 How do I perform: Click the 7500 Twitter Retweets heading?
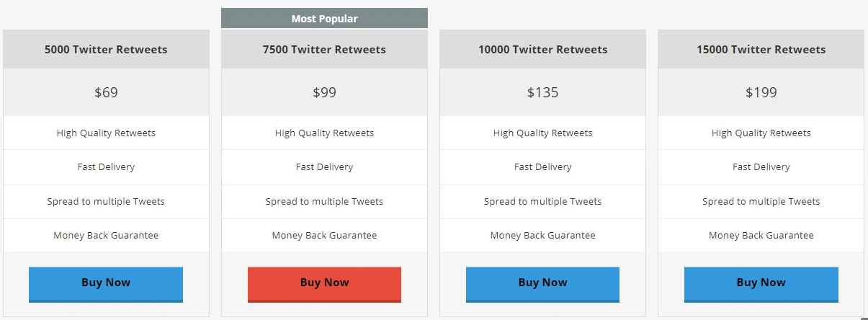pyautogui.click(x=324, y=50)
